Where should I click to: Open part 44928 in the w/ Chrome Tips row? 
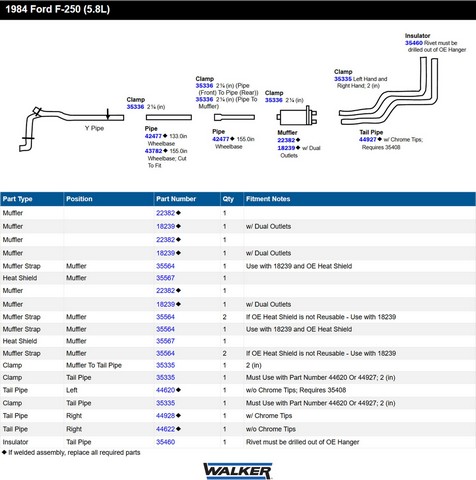point(165,416)
